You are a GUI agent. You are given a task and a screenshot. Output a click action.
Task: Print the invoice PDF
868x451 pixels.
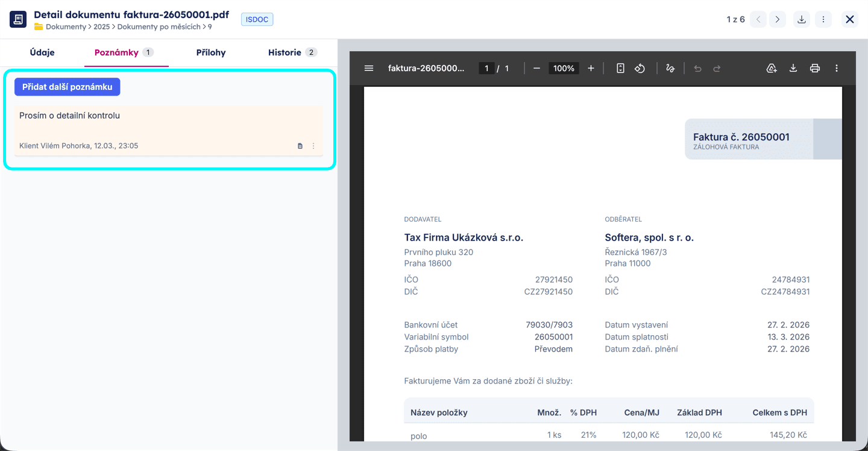pyautogui.click(x=815, y=68)
